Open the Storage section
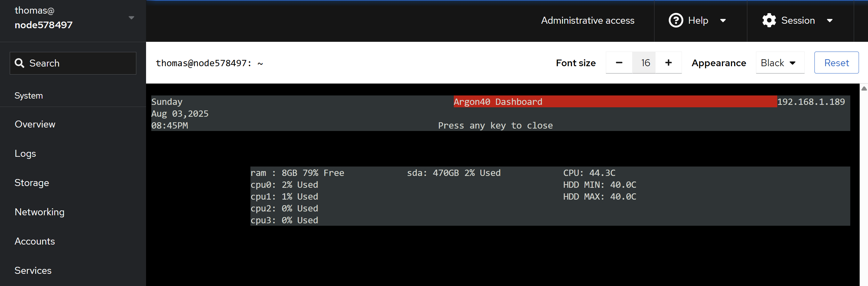 (32, 183)
